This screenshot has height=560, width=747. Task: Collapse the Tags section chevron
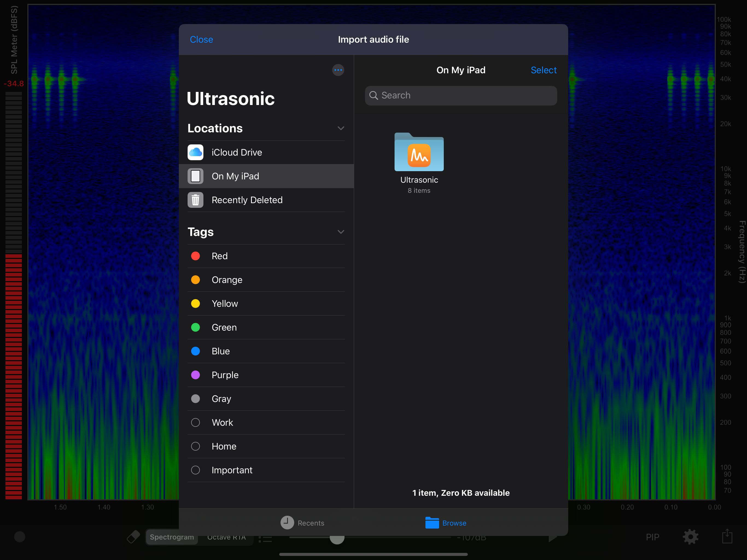point(341,232)
